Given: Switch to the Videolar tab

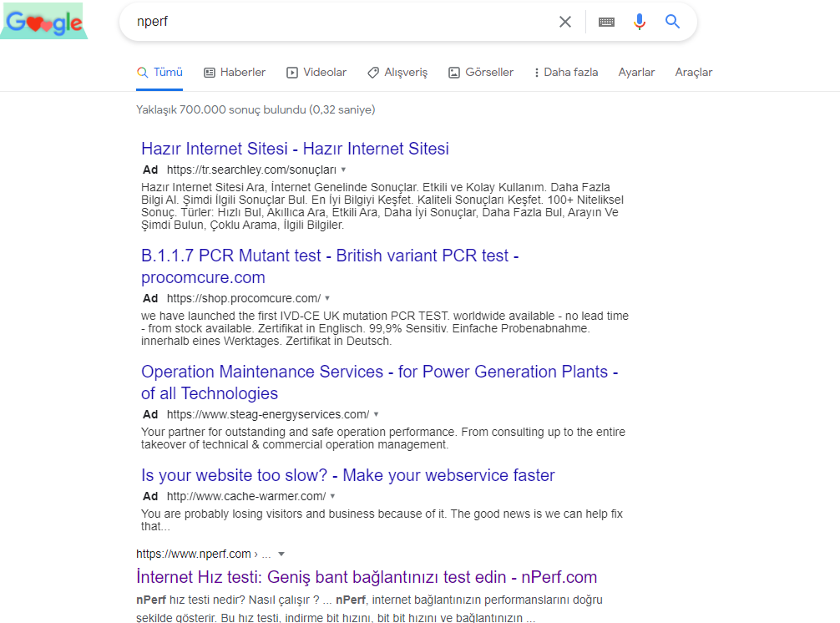Looking at the screenshot, I should 316,73.
